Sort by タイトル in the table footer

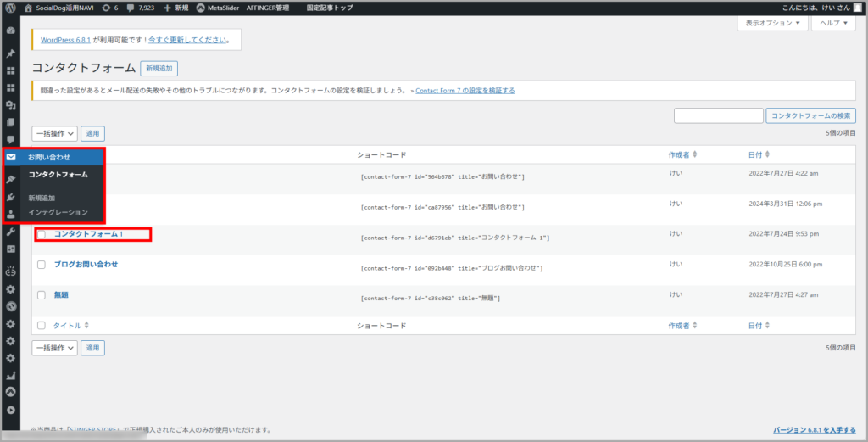71,326
